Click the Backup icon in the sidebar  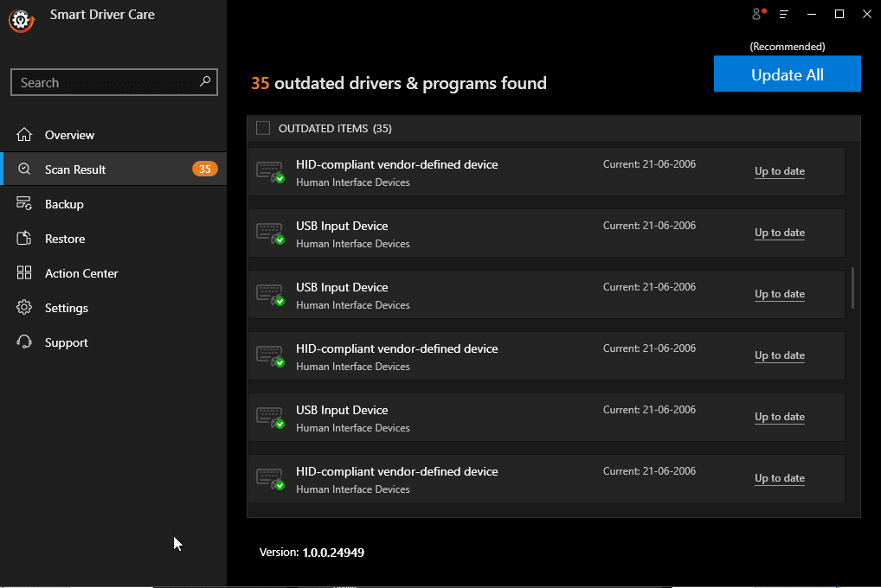pos(24,204)
